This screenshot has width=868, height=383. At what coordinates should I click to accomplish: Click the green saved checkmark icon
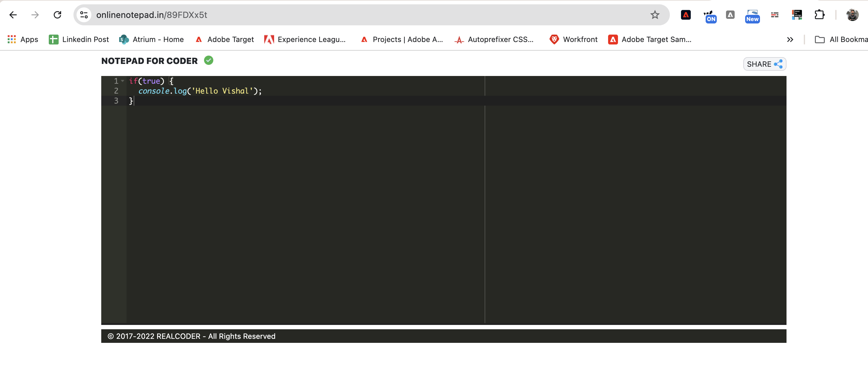point(209,60)
